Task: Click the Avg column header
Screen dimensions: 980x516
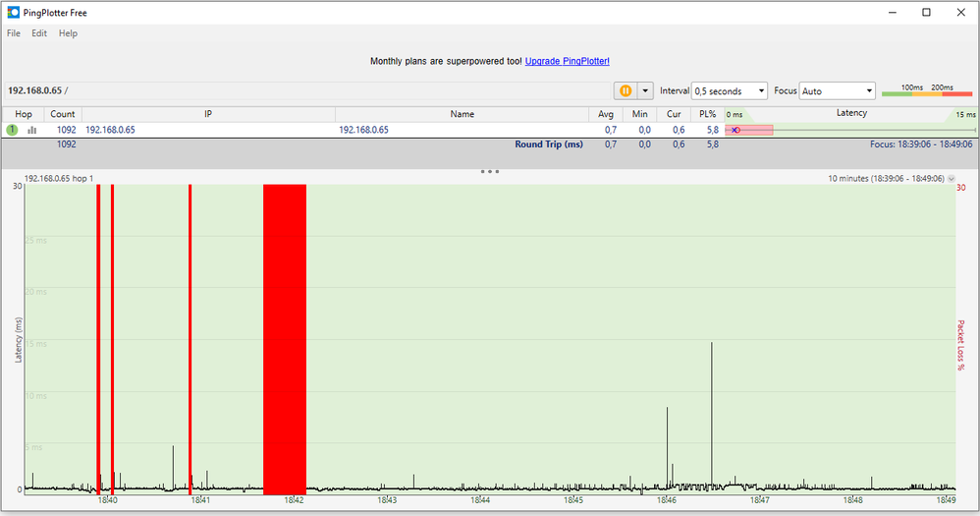Action: (606, 114)
